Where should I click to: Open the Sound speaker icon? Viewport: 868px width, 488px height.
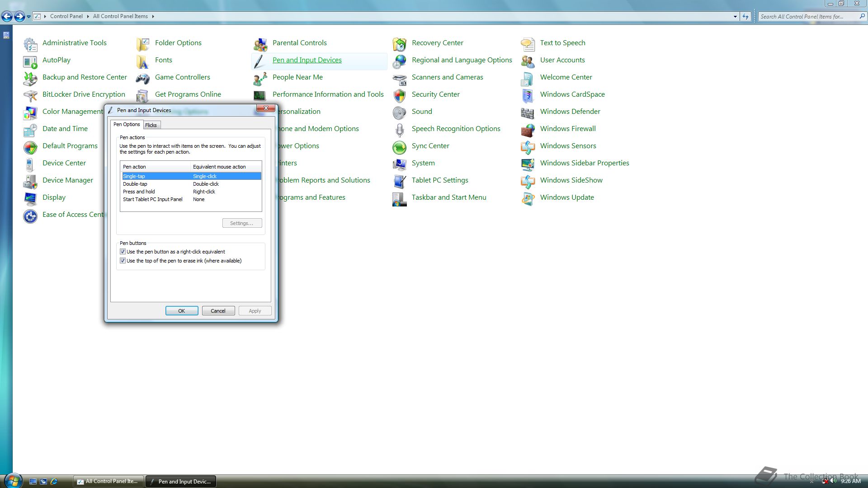tap(400, 113)
